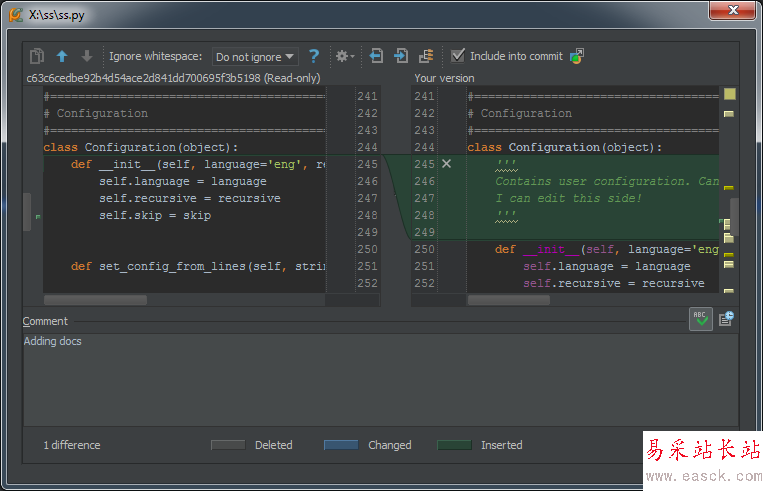Click the Changed legend color swatch

tap(341, 445)
